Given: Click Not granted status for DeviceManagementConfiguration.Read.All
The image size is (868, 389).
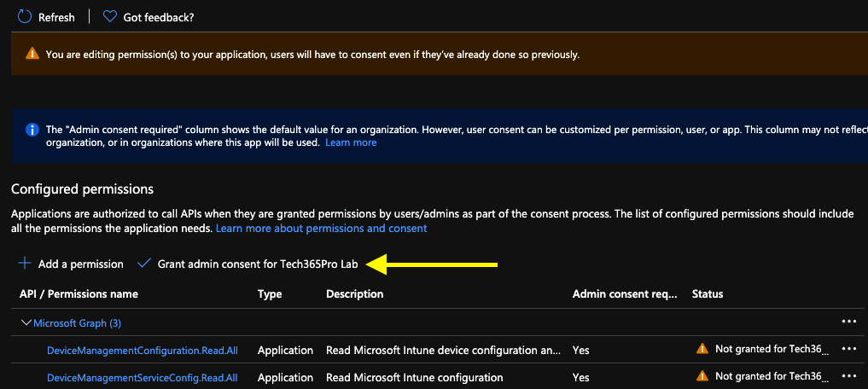Looking at the screenshot, I should 772,349.
